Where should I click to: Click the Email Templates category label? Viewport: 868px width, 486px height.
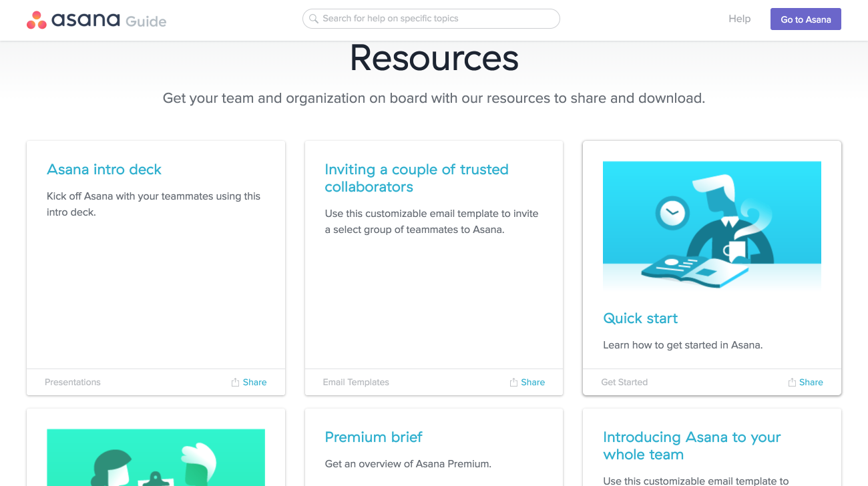(x=356, y=383)
